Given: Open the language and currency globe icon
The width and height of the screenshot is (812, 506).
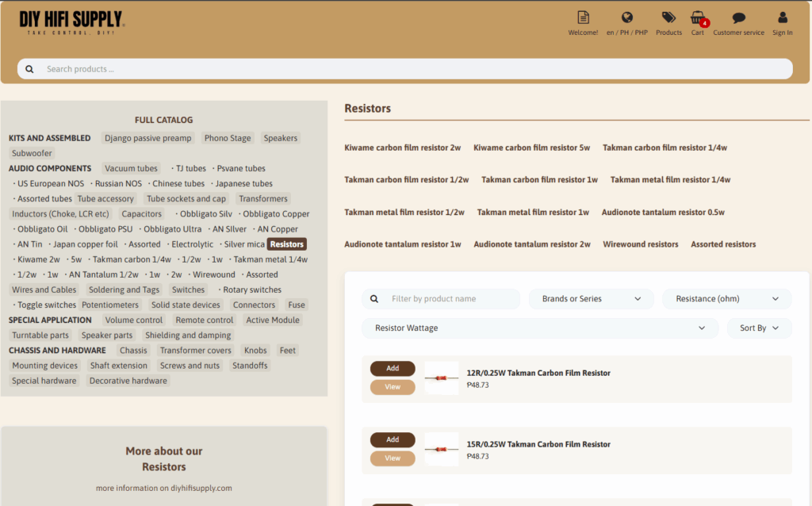Looking at the screenshot, I should pos(626,18).
